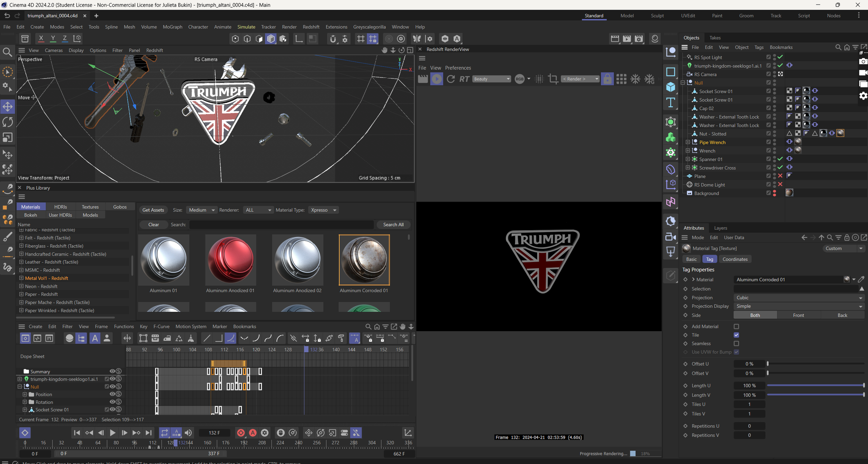The image size is (868, 464).
Task: Add a Cube primitive from side palette
Action: [670, 87]
